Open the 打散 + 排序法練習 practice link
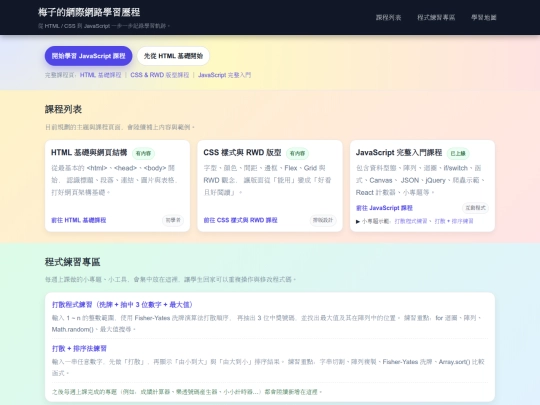540x405 pixels. (79, 349)
